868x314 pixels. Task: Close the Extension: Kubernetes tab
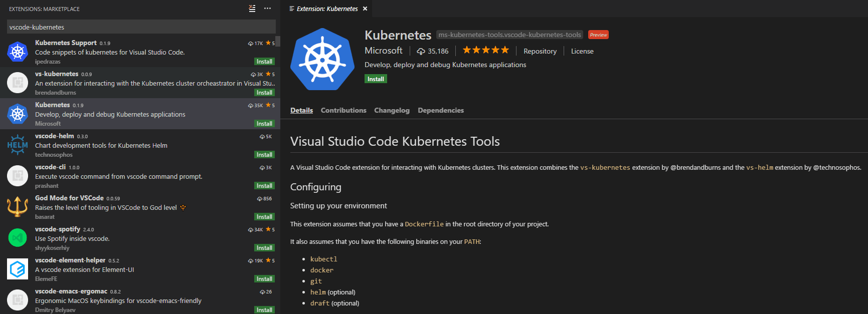click(x=365, y=9)
